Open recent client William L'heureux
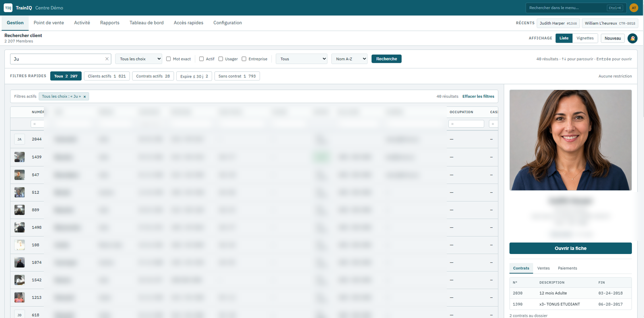Image resolution: width=644 pixels, height=318 pixels. [610, 23]
